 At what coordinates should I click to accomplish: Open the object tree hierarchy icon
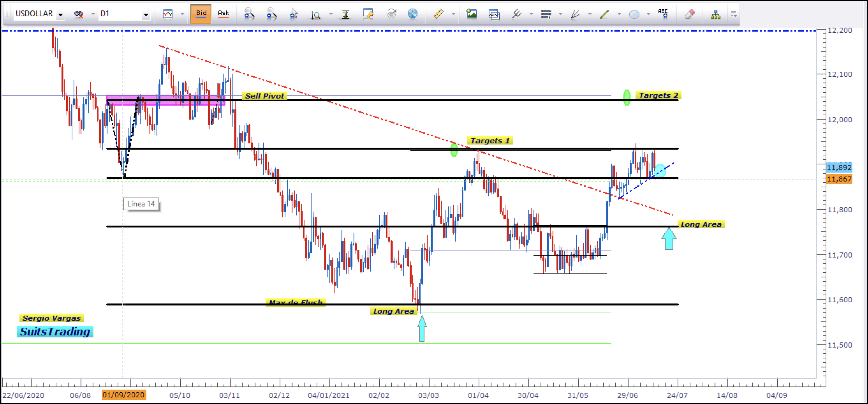[715, 14]
